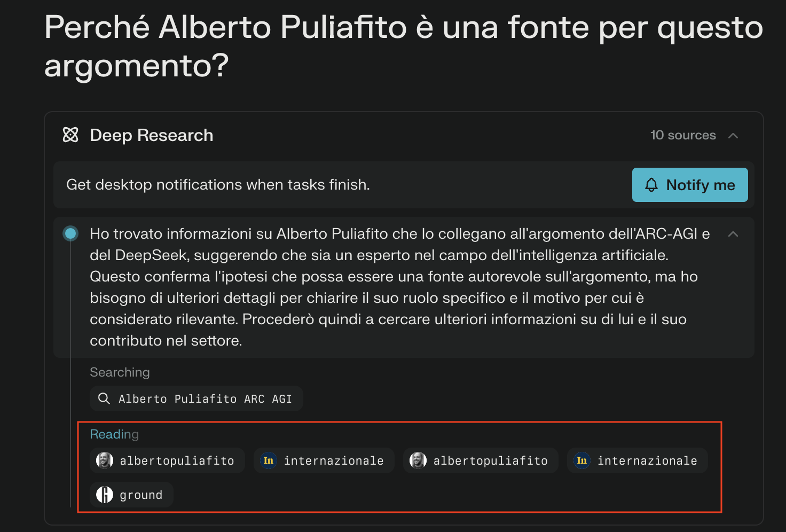Click the Deep Research heading
786x532 pixels.
point(152,135)
